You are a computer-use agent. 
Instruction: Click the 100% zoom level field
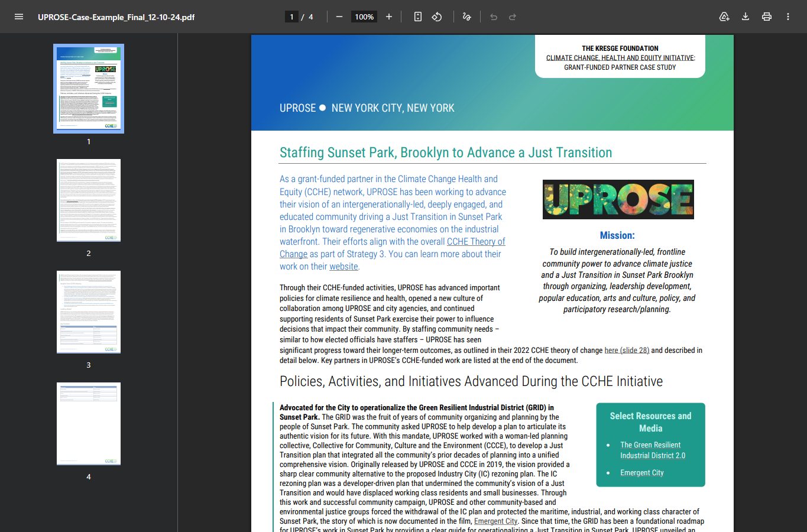[364, 17]
